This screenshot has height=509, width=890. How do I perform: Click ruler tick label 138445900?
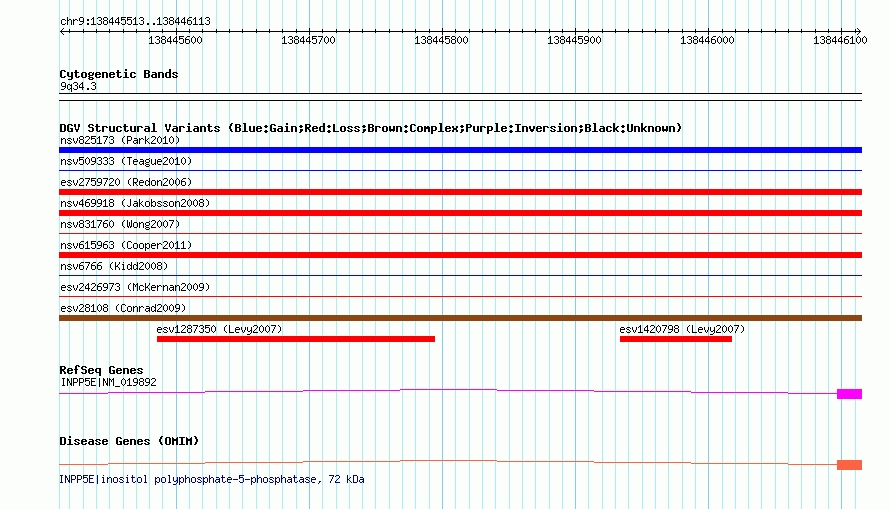pyautogui.click(x=574, y=40)
